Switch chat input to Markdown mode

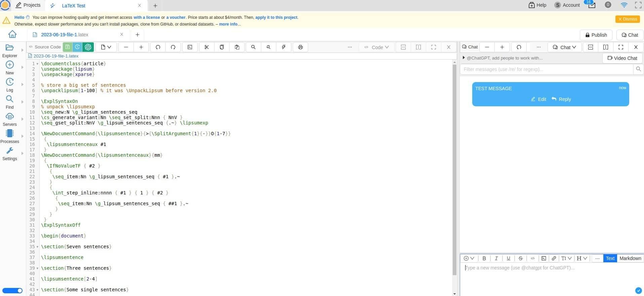point(630,258)
